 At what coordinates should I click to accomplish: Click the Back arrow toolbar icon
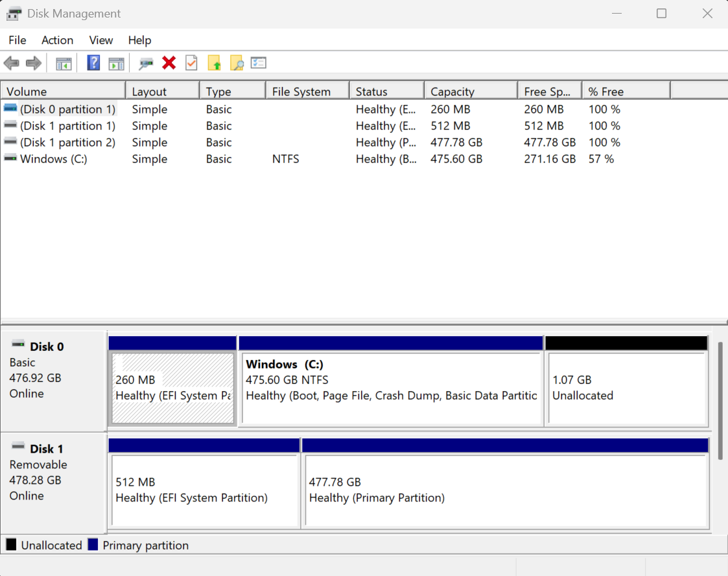click(x=11, y=63)
